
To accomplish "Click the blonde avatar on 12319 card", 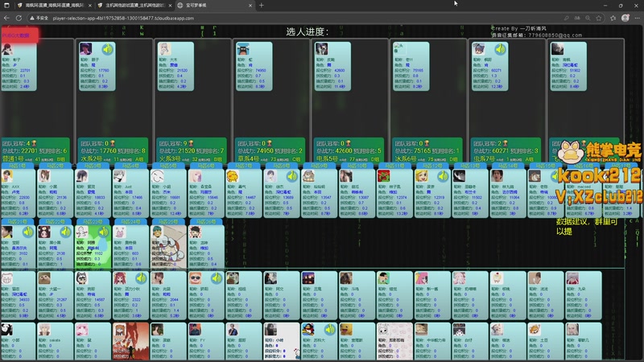I will pos(421,176).
